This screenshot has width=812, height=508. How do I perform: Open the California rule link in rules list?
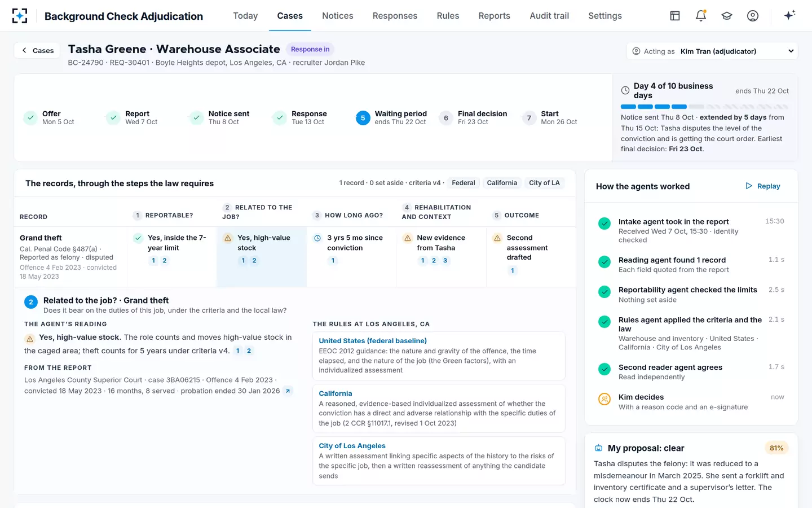(336, 393)
